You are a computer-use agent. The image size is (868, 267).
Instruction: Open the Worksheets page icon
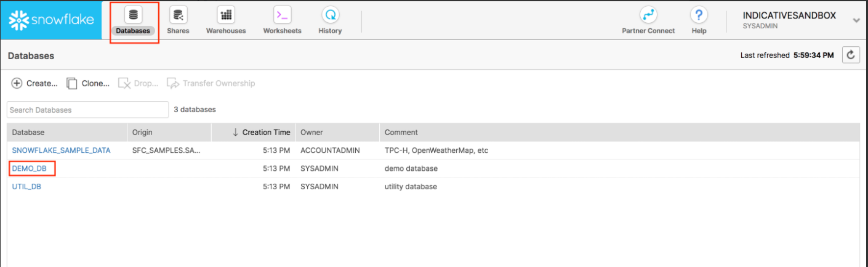pyautogui.click(x=282, y=15)
